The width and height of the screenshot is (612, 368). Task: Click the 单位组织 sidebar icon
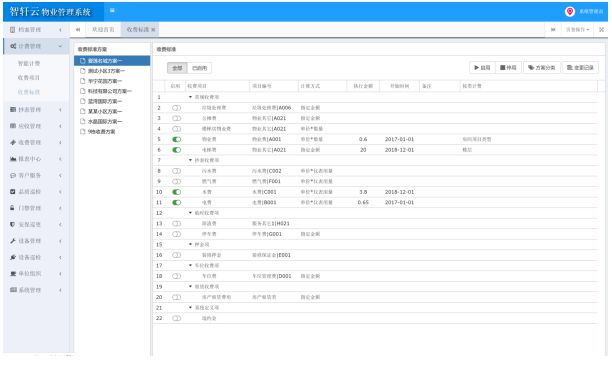tap(13, 274)
